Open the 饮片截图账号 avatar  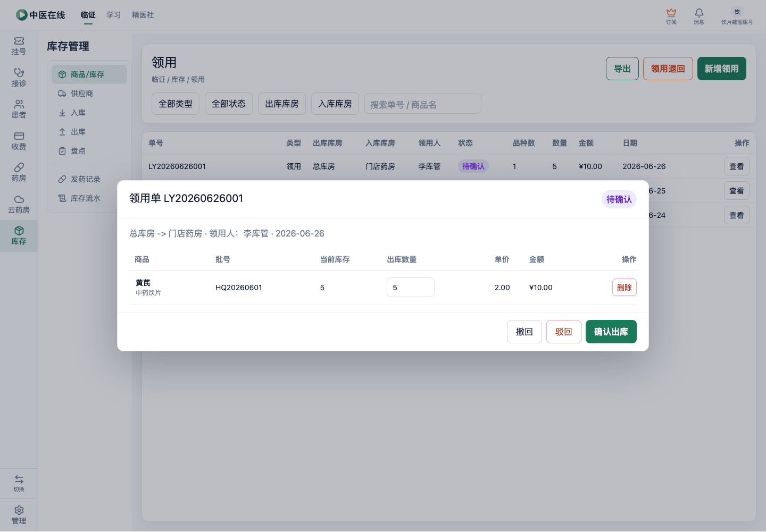(737, 12)
